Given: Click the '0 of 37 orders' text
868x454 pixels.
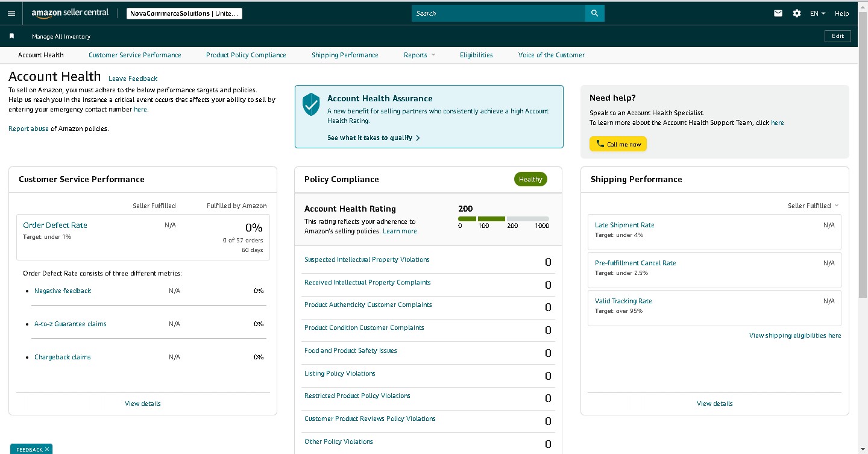Looking at the screenshot, I should (242, 241).
